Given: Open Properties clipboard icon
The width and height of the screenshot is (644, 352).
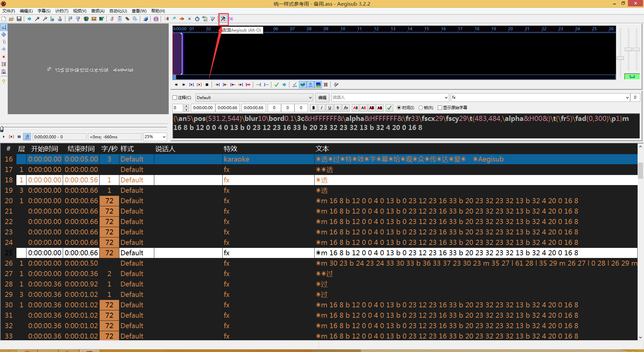Looking at the screenshot, I should 120,19.
